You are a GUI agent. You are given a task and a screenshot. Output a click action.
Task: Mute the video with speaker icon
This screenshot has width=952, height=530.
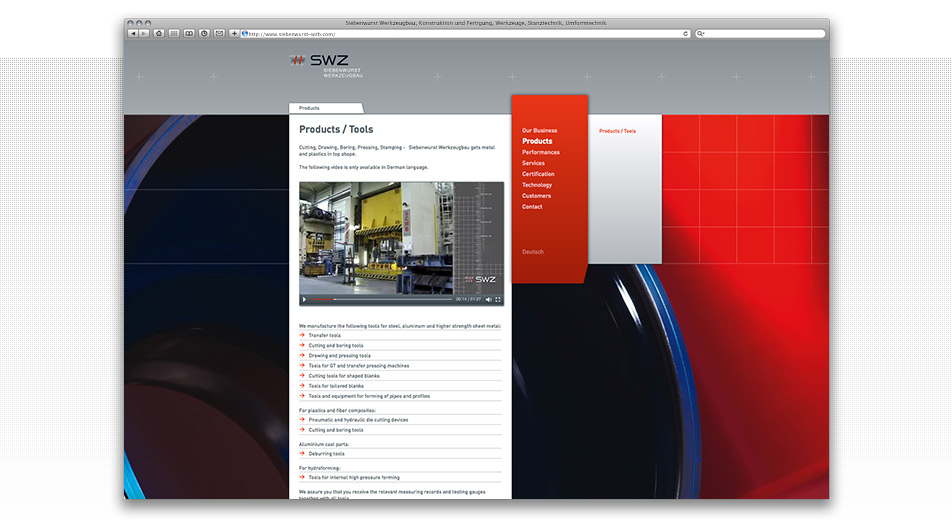click(488, 299)
